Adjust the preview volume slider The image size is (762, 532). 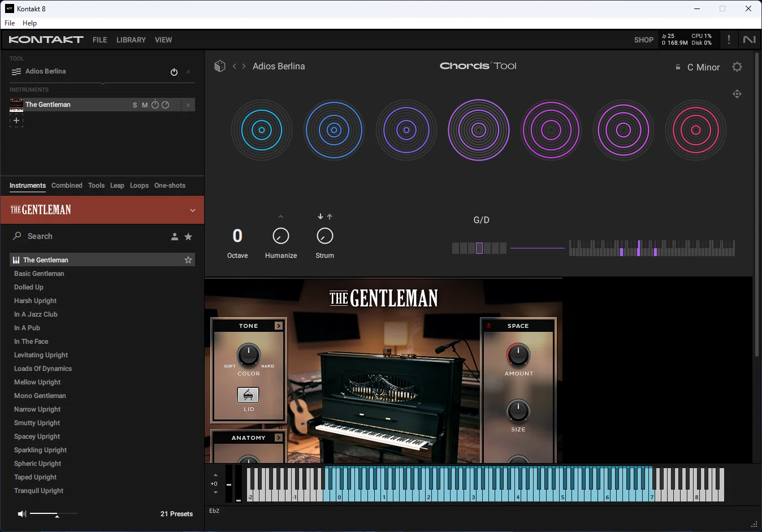coord(54,514)
